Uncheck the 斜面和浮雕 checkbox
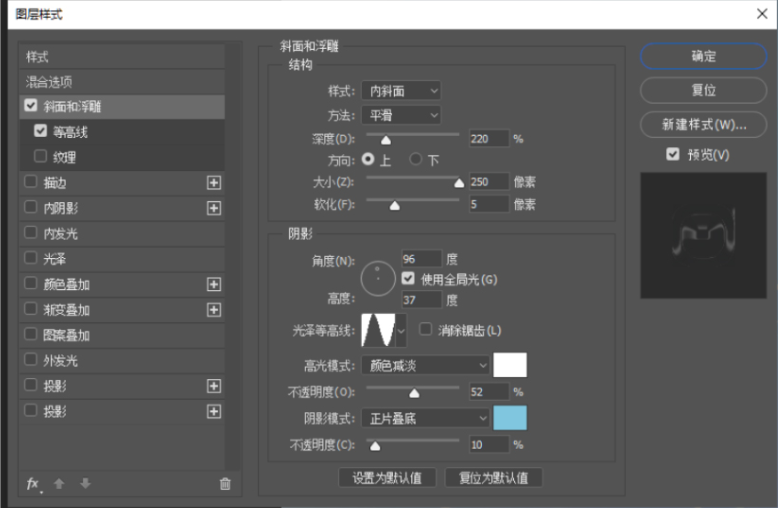 31,105
